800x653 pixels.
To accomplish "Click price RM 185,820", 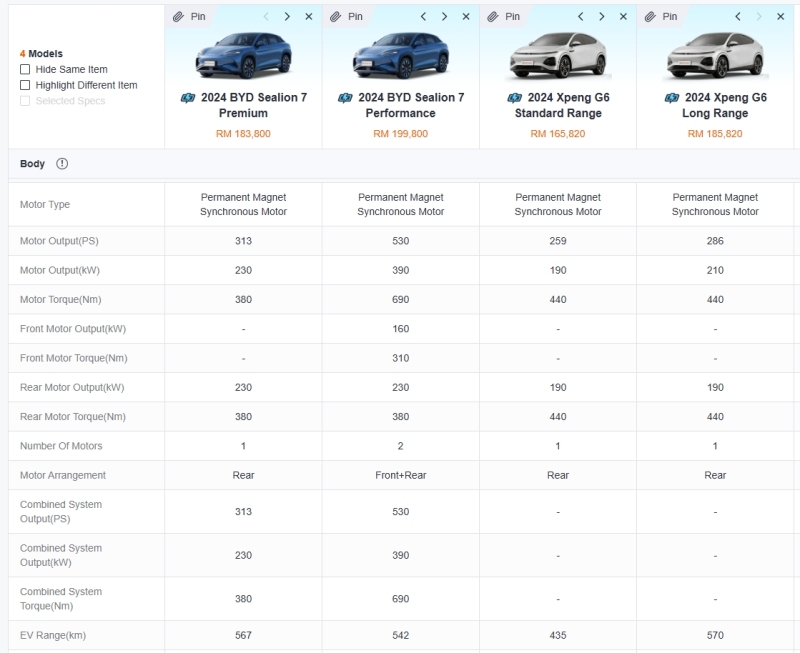I will 715,134.
